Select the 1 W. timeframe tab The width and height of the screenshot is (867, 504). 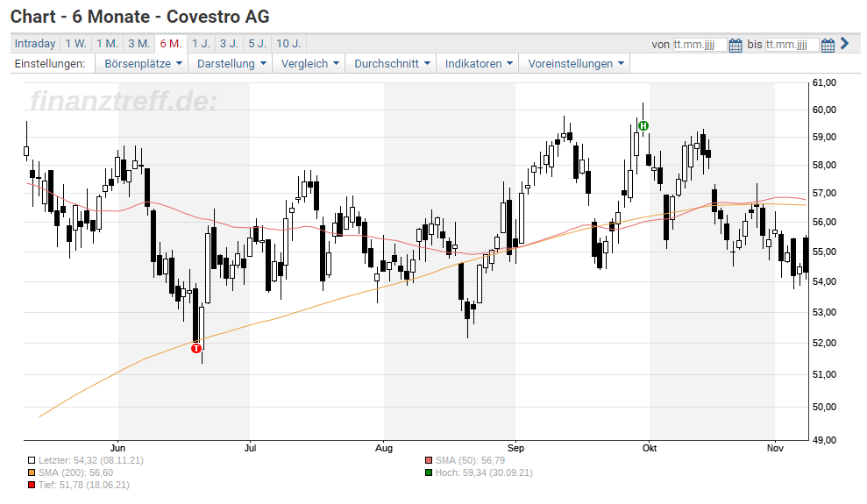point(75,44)
